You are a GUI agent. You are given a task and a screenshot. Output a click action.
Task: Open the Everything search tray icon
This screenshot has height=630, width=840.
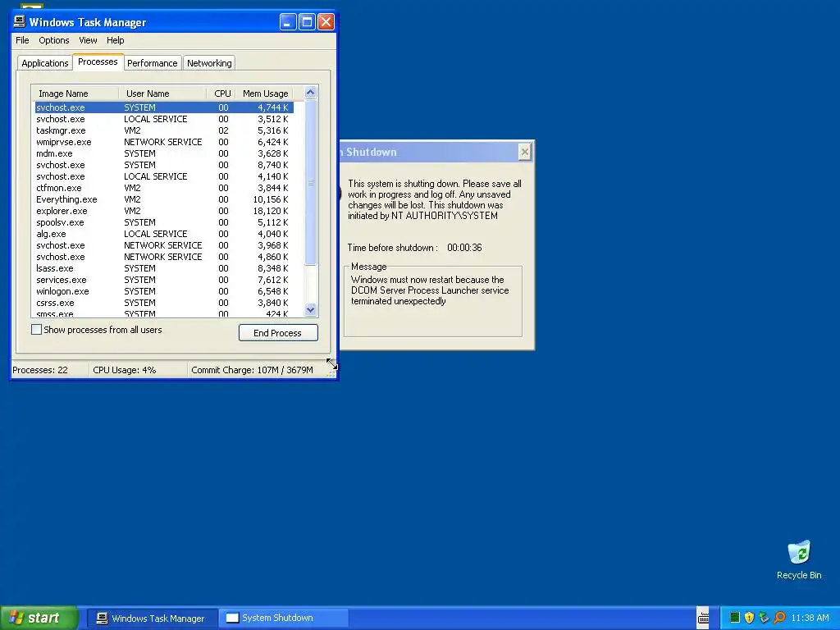click(x=779, y=618)
